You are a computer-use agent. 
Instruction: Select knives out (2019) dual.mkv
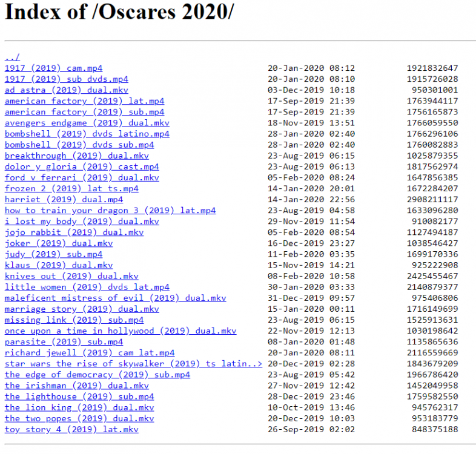click(x=71, y=276)
